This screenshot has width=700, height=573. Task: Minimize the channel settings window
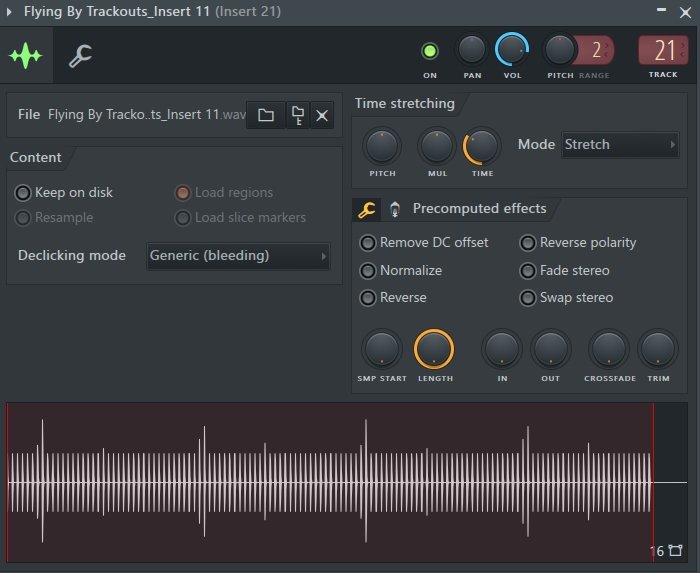tap(662, 9)
